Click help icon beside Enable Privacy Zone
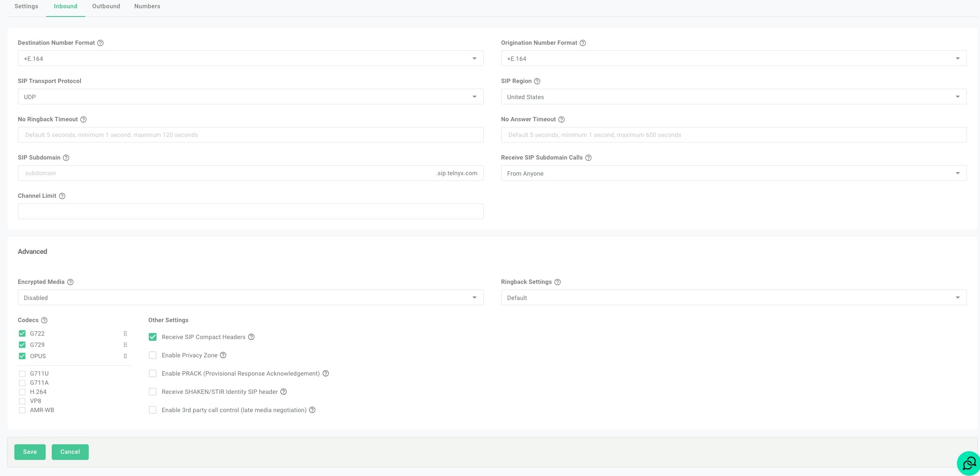980x476 pixels. pos(223,355)
